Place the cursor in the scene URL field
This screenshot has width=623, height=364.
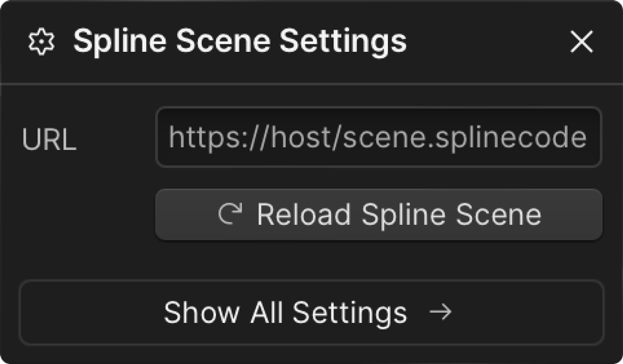(378, 137)
